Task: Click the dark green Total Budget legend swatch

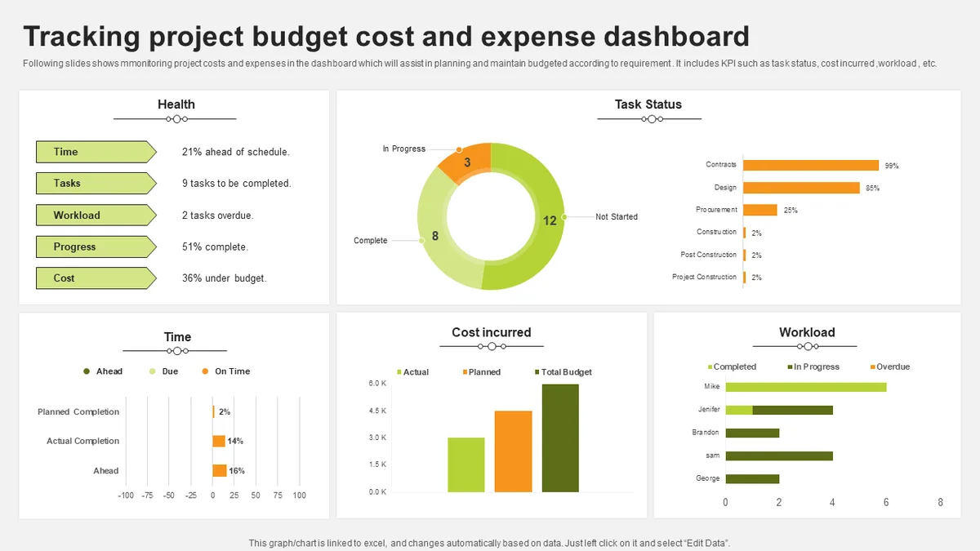Action: pos(537,372)
